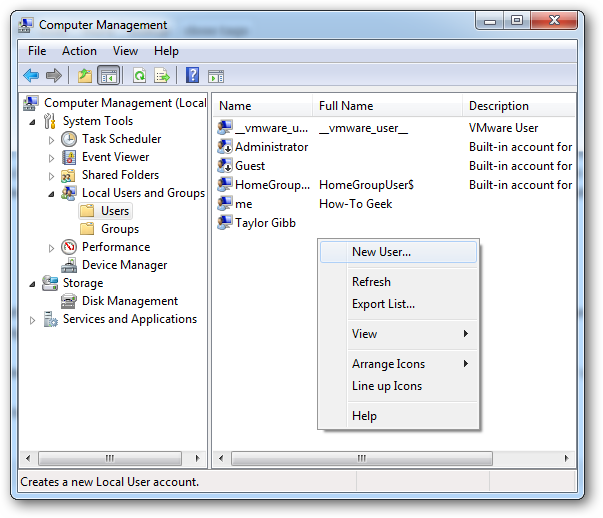This screenshot has width=603, height=518.
Task: Click the Export List toolbar icon
Action: click(x=162, y=75)
